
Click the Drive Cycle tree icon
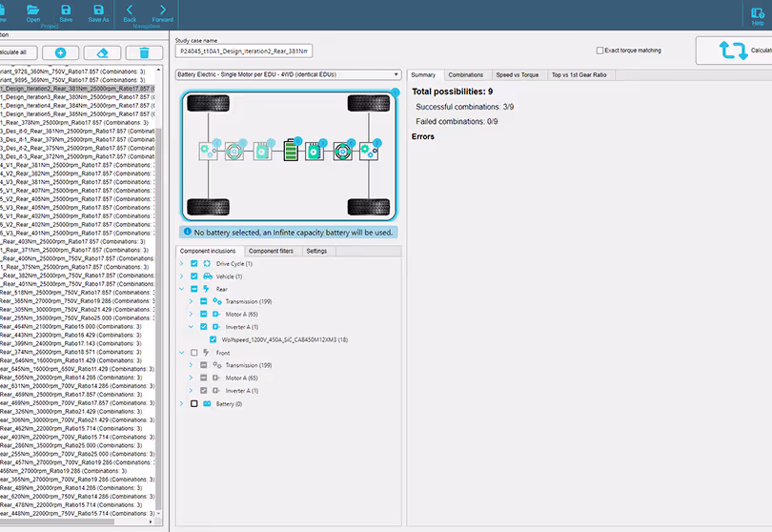207,263
